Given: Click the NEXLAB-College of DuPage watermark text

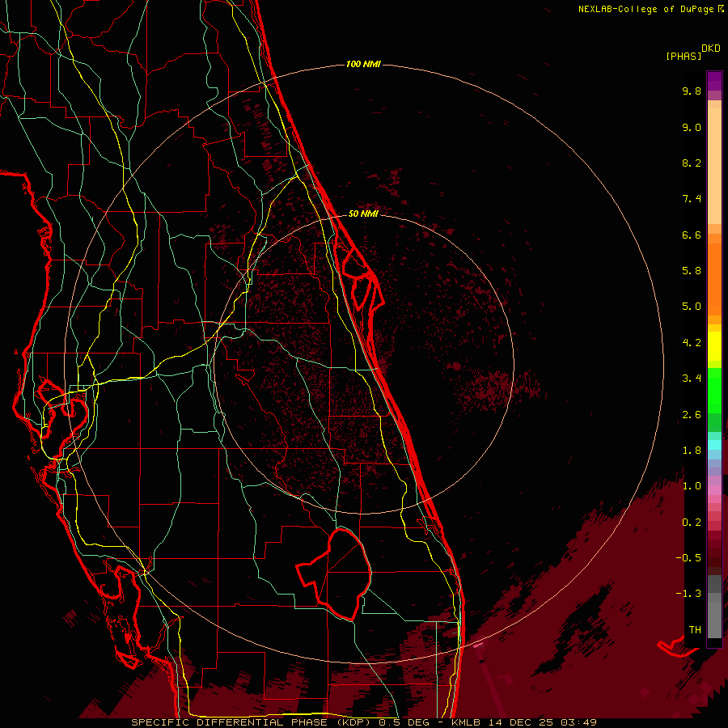Looking at the screenshot, I should click(646, 9).
